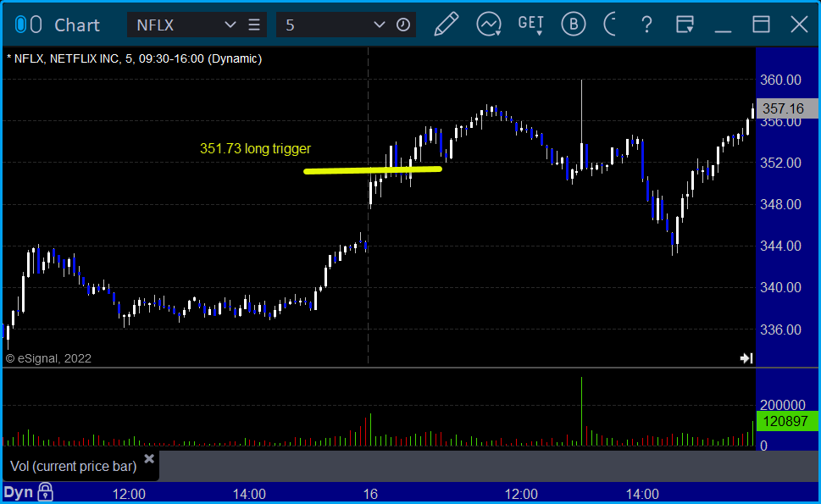Click the 200000 volume axis label

[783, 405]
